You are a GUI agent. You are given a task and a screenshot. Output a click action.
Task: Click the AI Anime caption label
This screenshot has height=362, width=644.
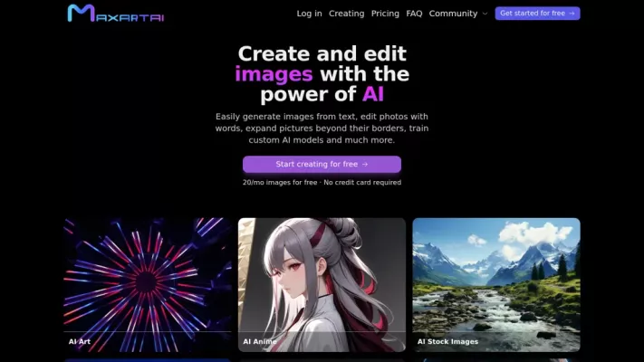[x=260, y=342]
